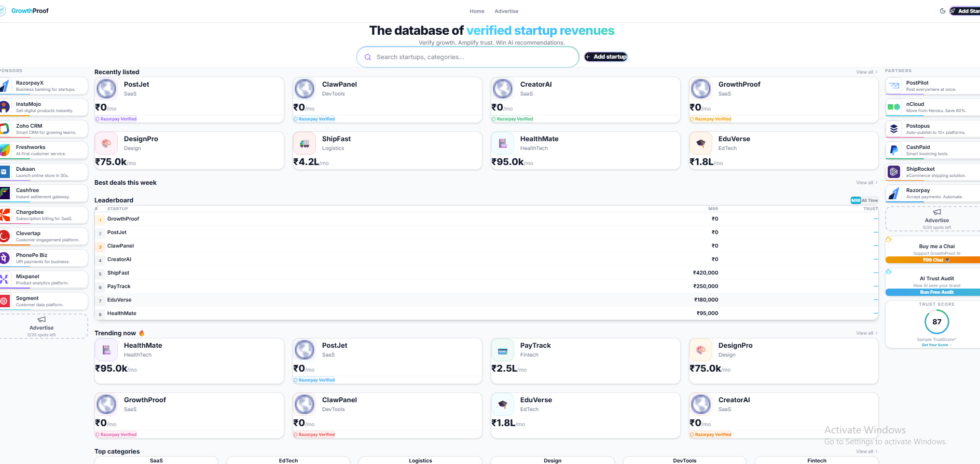980x464 pixels.
Task: Click the trust score 87 circular gauge
Action: pos(937,322)
